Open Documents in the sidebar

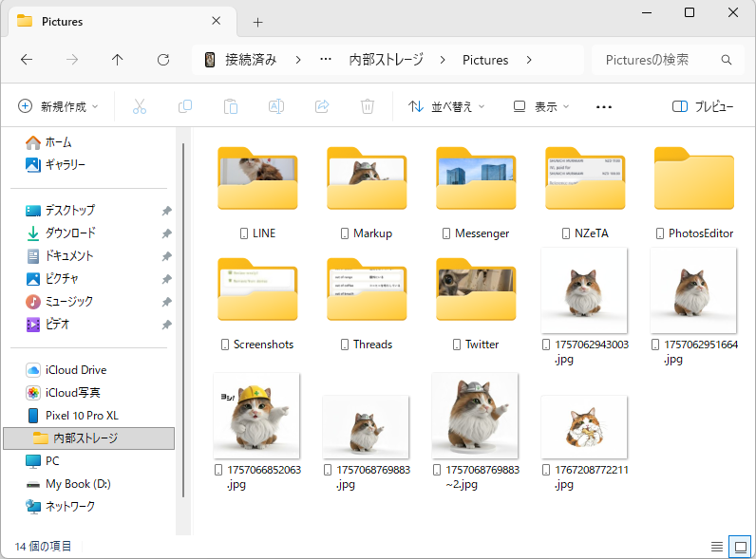59,256
